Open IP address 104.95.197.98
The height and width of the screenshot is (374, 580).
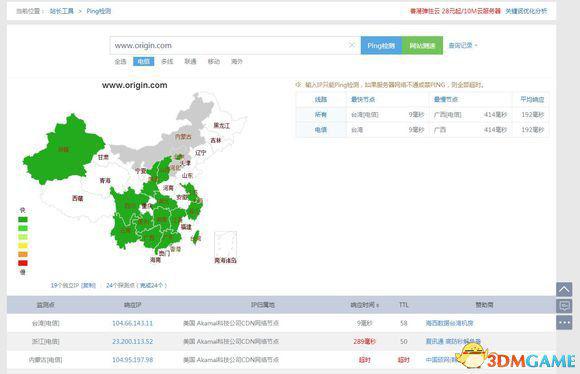click(x=132, y=360)
